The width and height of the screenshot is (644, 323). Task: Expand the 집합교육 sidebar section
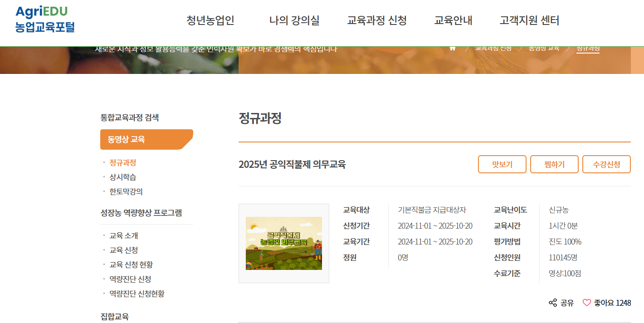tap(113, 318)
